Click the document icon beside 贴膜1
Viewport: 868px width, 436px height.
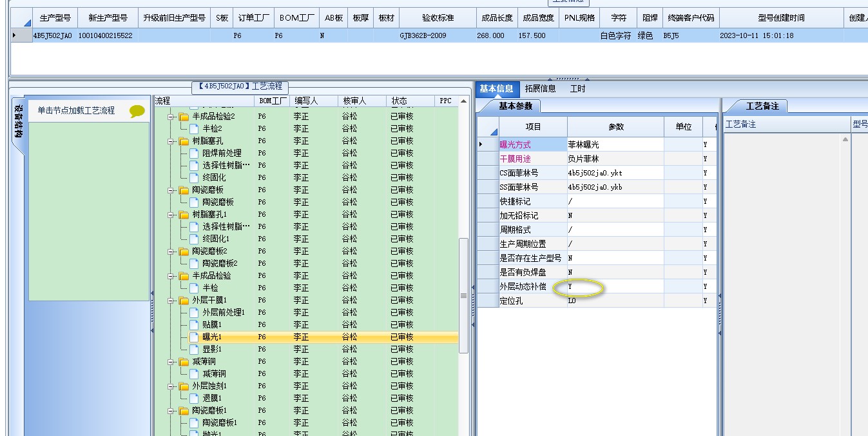point(194,324)
